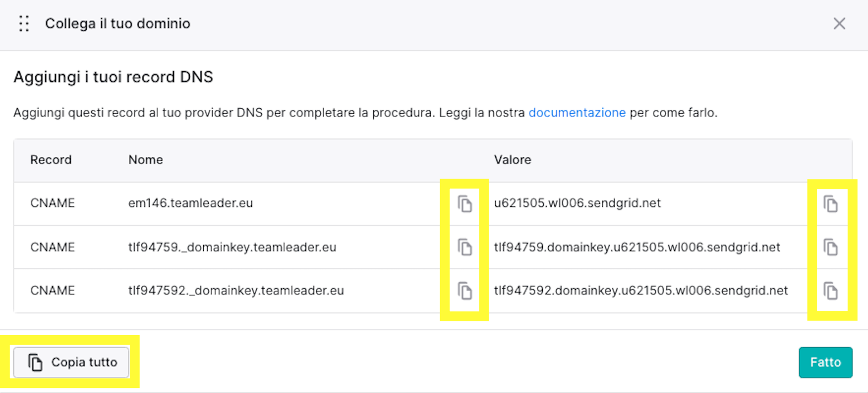This screenshot has width=868, height=393.
Task: Click the em146.teamleader.eu name text
Action: point(190,203)
